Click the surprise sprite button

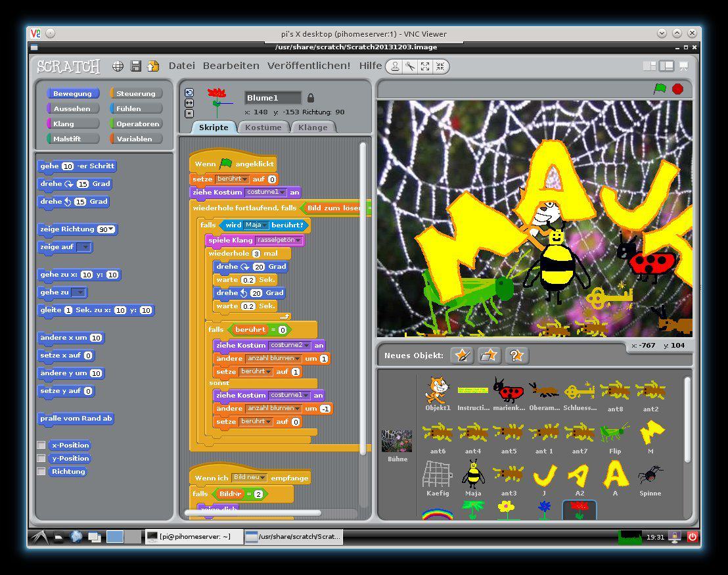[x=516, y=356]
